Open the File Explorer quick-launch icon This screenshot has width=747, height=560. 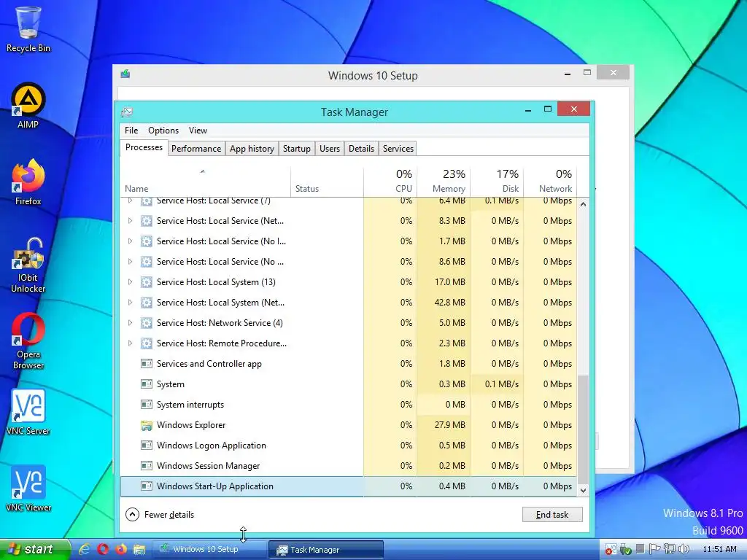(139, 550)
